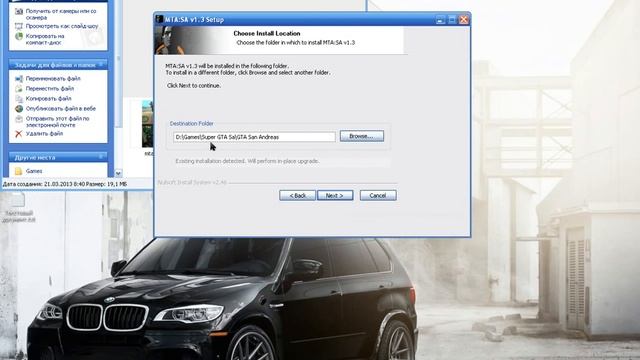The height and width of the screenshot is (360, 640).
Task: Minimize the MTA:SA Setup window
Action: [x=440, y=20]
